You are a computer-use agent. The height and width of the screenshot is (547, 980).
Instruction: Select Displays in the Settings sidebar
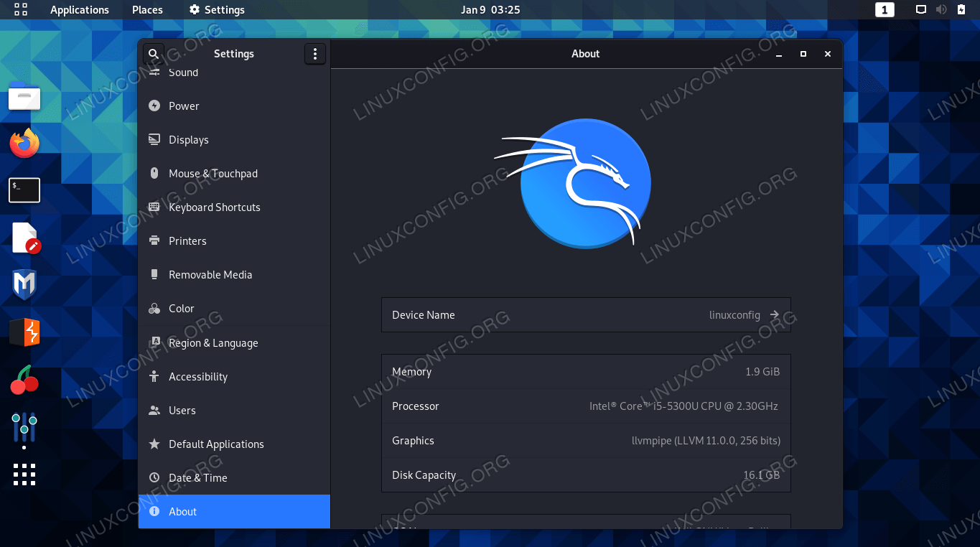point(234,140)
